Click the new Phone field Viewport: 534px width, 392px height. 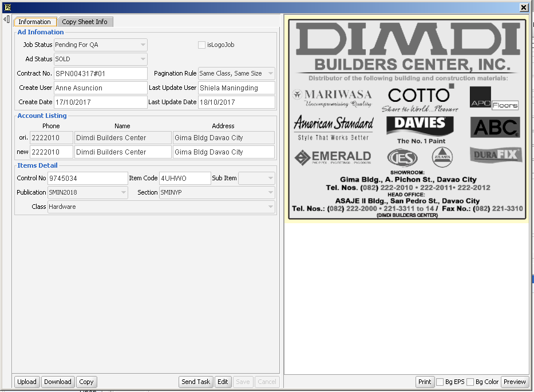(52, 152)
